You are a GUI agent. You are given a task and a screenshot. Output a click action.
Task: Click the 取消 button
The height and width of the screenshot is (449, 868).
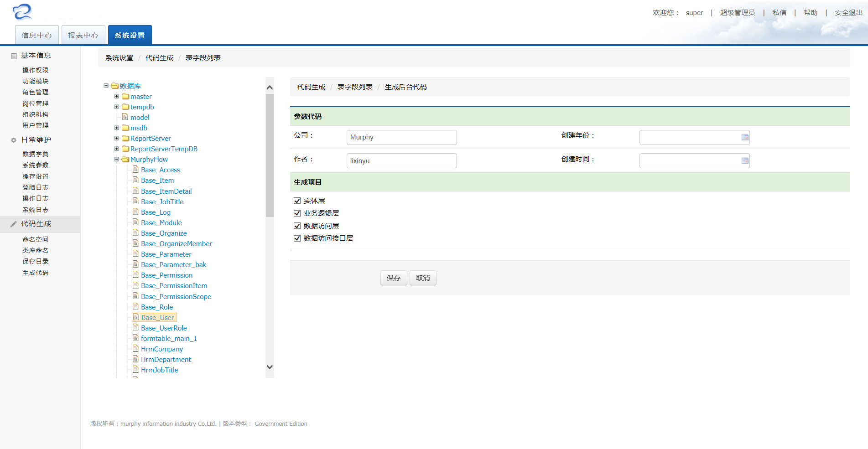coord(423,278)
